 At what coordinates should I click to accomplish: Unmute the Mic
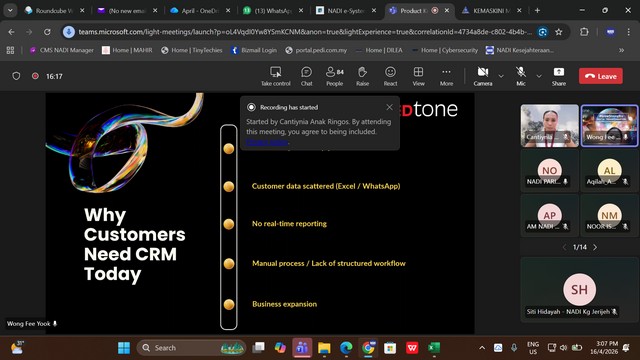pyautogui.click(x=521, y=76)
